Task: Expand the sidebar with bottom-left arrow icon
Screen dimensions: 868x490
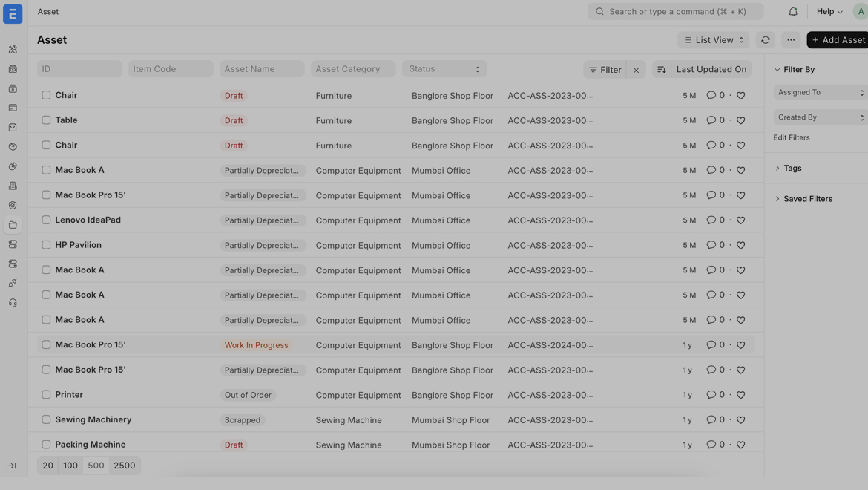Action: coord(12,465)
